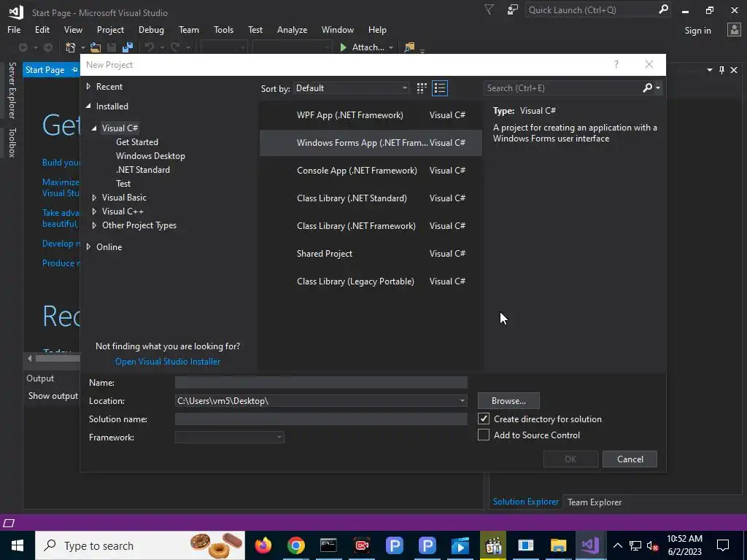Switch template list to medium icons list view

pos(440,88)
